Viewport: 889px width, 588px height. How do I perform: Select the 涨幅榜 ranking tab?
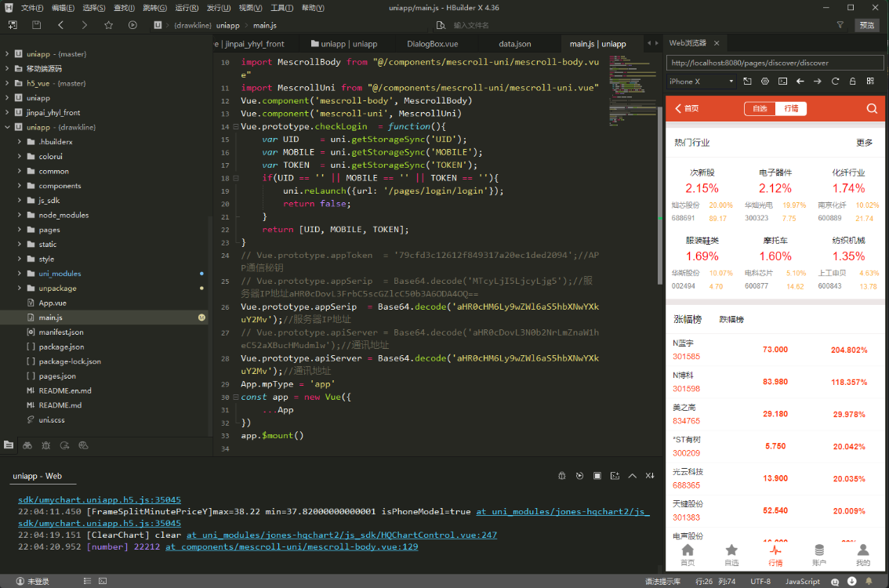688,319
